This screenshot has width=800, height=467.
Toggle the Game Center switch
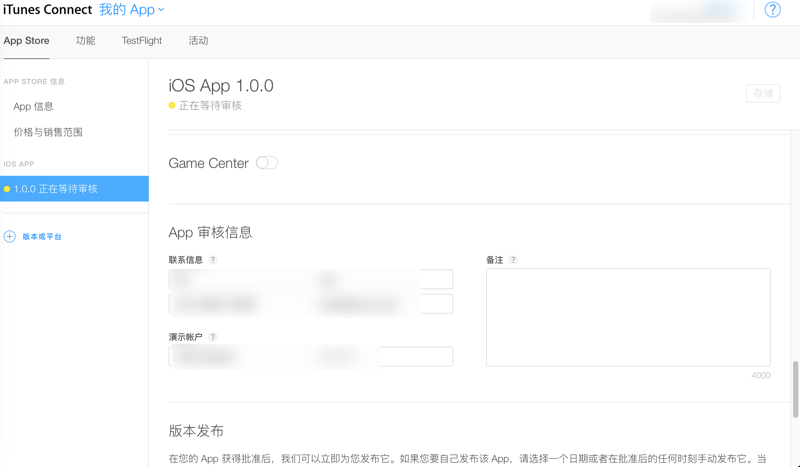267,163
